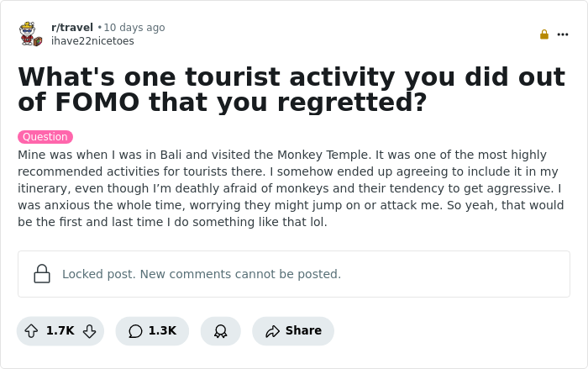The width and height of the screenshot is (588, 369).
Task: Give an award using the award icon
Action: (220, 331)
